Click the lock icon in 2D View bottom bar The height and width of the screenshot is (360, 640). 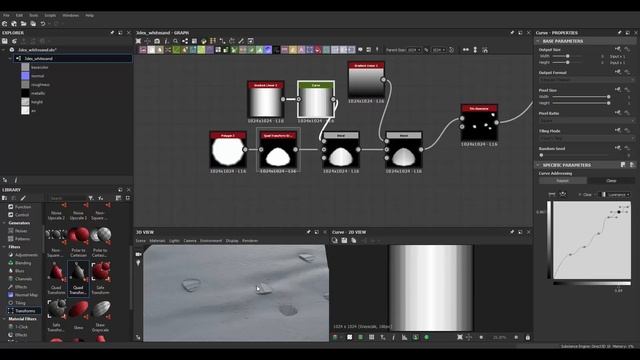point(527,337)
